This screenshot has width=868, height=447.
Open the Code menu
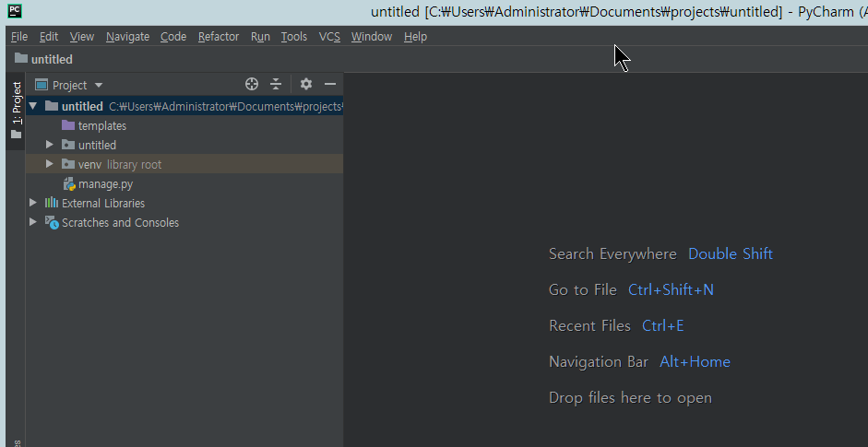(x=173, y=37)
